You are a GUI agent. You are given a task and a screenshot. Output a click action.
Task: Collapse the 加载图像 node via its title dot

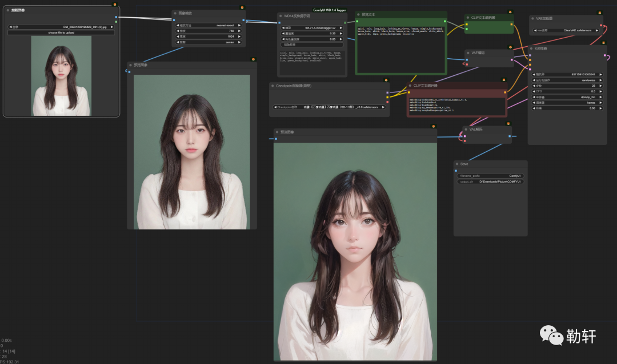[x=8, y=10]
